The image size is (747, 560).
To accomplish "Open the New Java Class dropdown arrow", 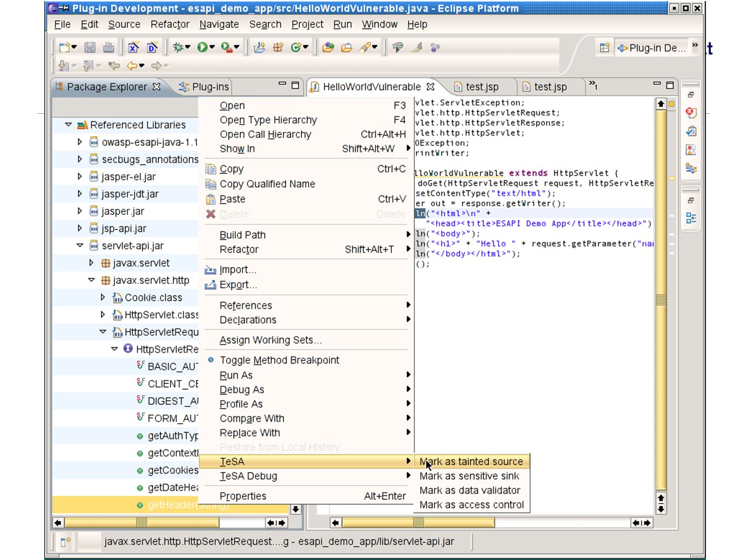I will coord(306,48).
